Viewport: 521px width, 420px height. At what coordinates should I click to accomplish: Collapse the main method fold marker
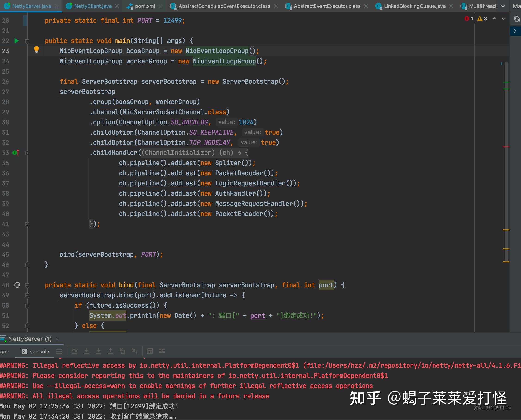point(27,41)
